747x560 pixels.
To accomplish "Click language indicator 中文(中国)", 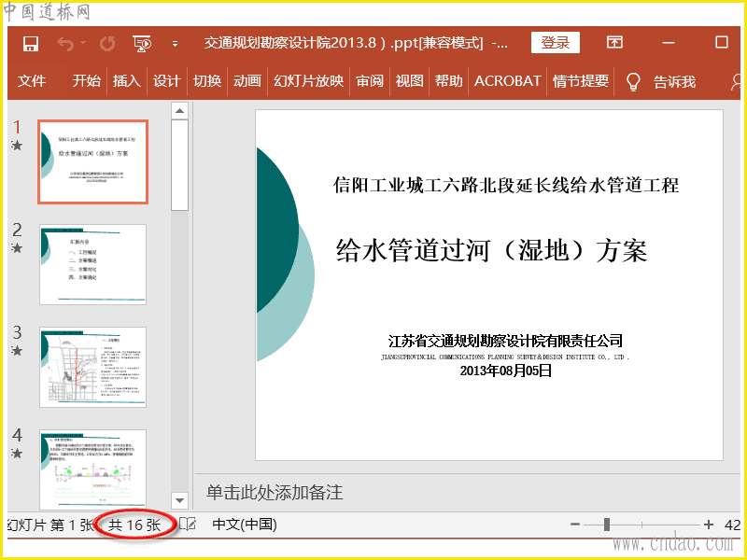I will 245,525.
